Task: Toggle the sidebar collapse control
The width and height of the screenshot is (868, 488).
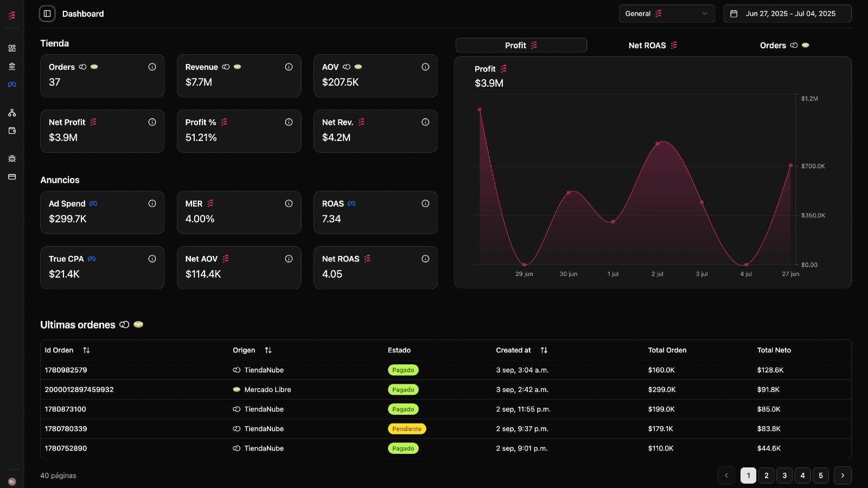Action: [47, 14]
